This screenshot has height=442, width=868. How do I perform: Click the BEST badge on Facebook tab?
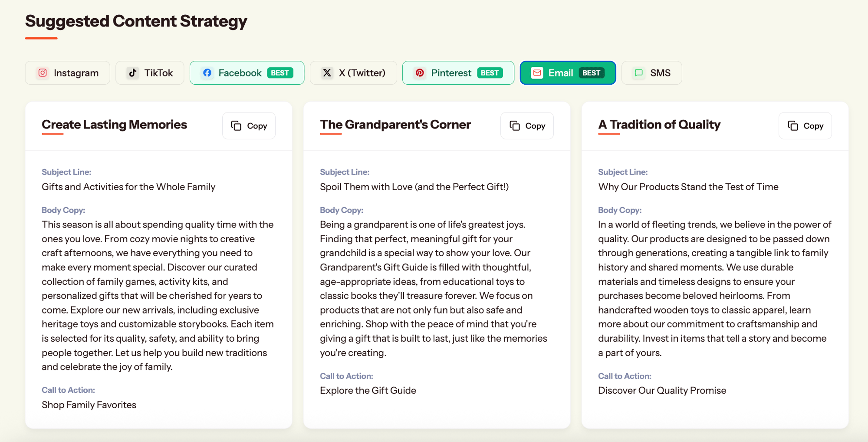[280, 73]
